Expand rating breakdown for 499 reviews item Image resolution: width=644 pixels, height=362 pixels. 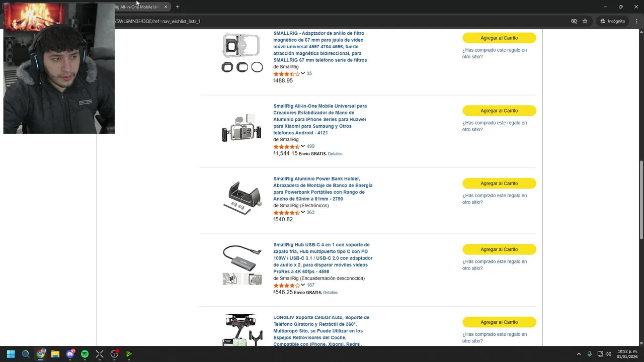[x=303, y=146]
